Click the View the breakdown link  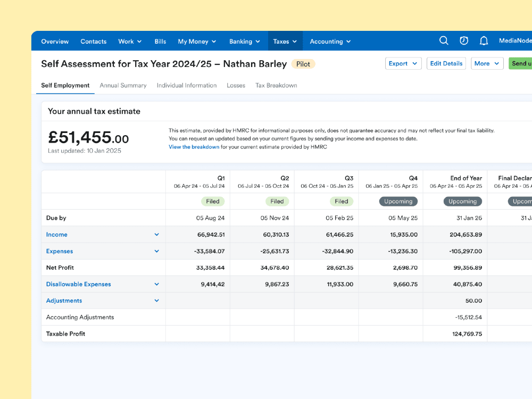194,147
